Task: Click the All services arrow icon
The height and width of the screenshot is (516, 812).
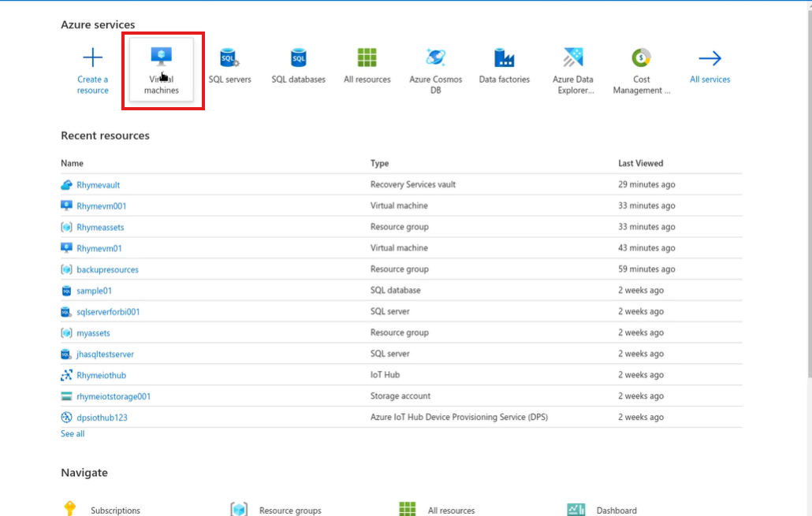Action: (710, 58)
